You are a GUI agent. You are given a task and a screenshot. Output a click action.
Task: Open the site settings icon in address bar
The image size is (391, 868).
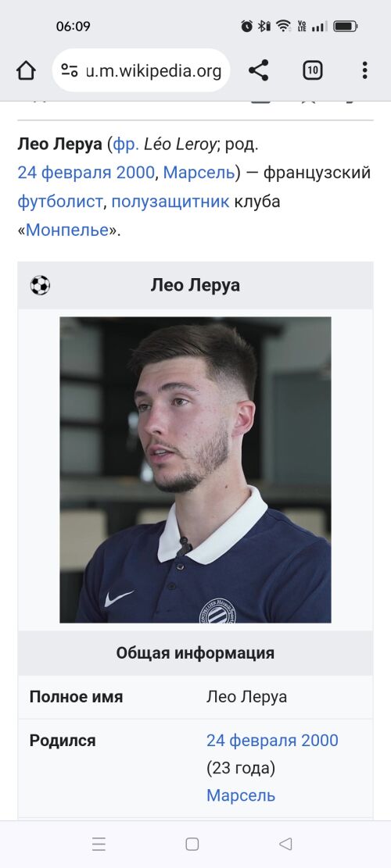pos(70,70)
